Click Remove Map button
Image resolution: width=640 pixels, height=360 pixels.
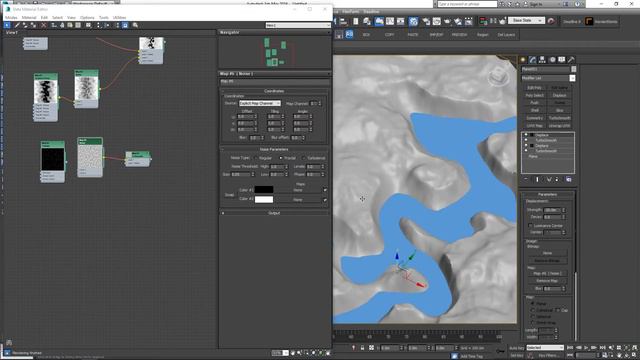pyautogui.click(x=547, y=281)
